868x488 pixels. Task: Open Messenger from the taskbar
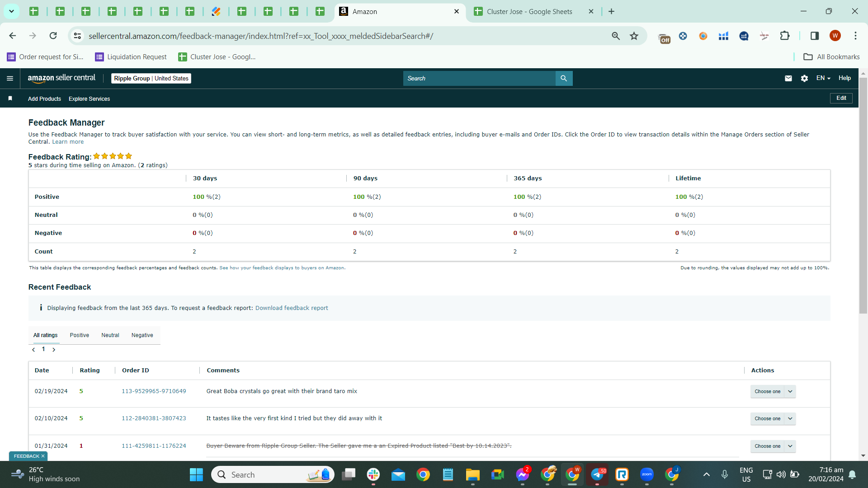click(x=523, y=474)
